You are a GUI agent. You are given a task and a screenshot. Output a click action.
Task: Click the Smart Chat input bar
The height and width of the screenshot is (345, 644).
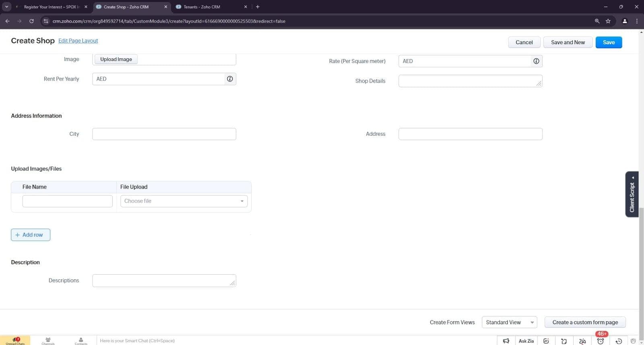(x=297, y=341)
